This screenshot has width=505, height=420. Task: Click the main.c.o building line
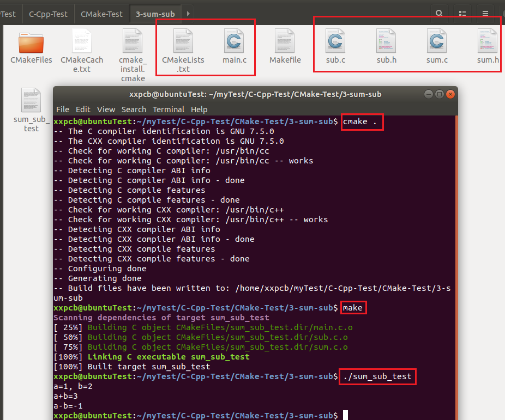click(203, 327)
